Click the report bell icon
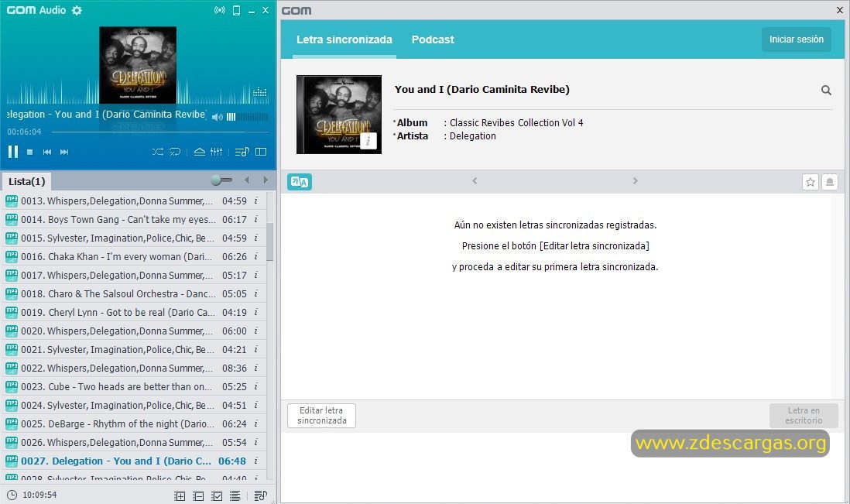 click(x=829, y=182)
